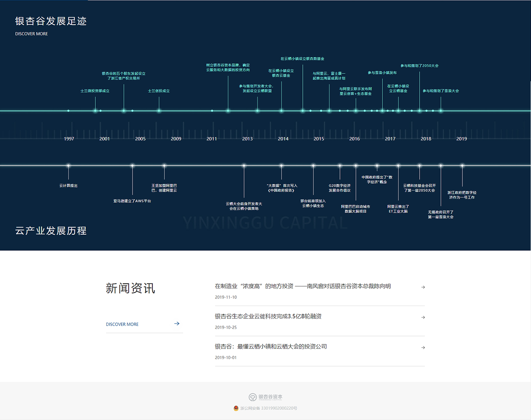Click 银杏谷的五个股东发起设立了浙江省产权交易所 label
This screenshot has width=531, height=420.
pos(124,76)
